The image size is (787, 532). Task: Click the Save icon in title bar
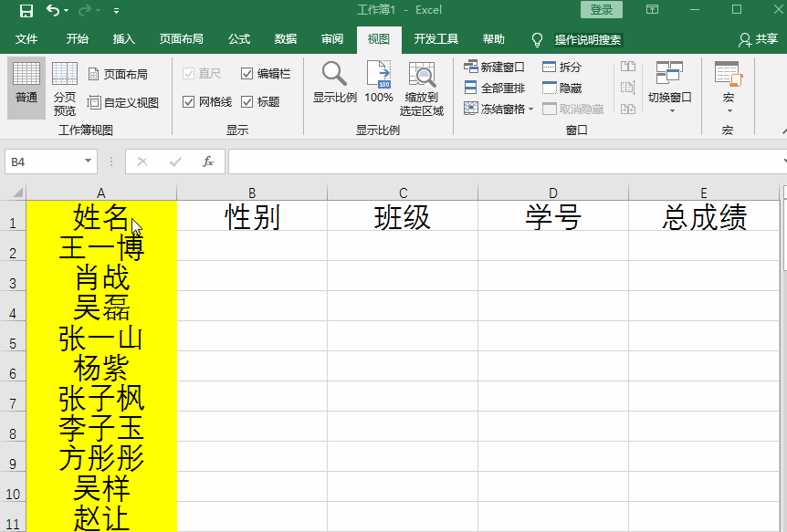click(x=26, y=10)
